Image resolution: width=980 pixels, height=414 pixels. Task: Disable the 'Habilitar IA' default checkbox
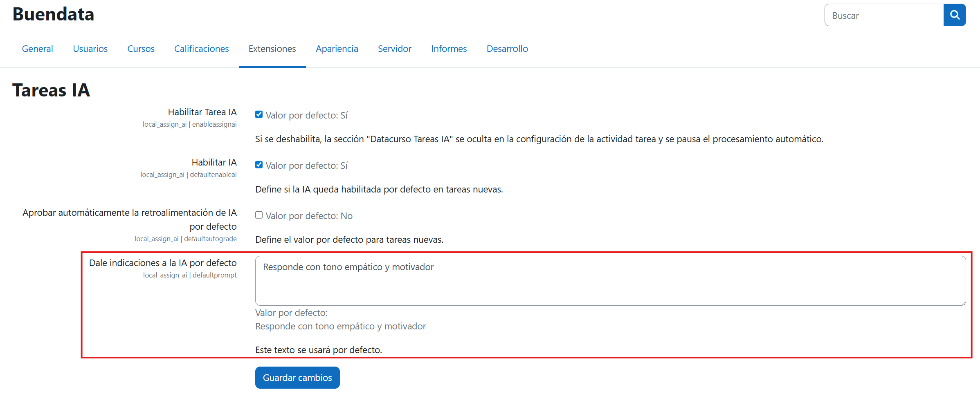pyautogui.click(x=259, y=165)
